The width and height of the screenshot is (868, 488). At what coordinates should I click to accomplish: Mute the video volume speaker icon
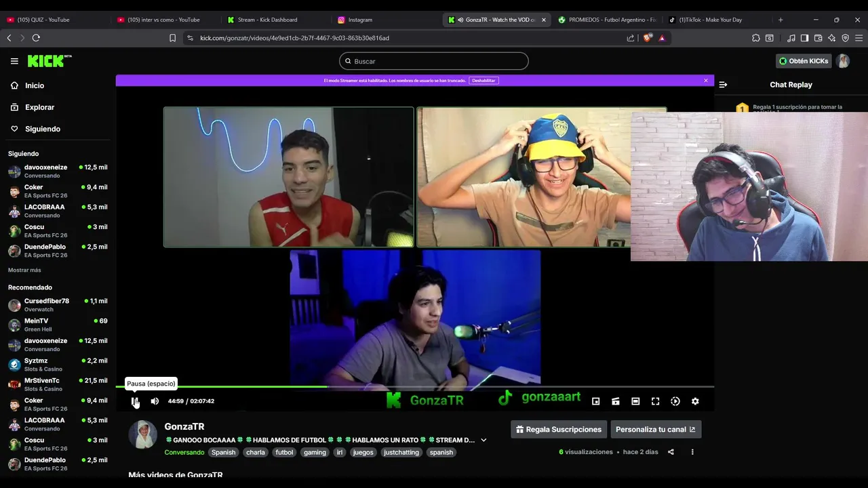(155, 401)
